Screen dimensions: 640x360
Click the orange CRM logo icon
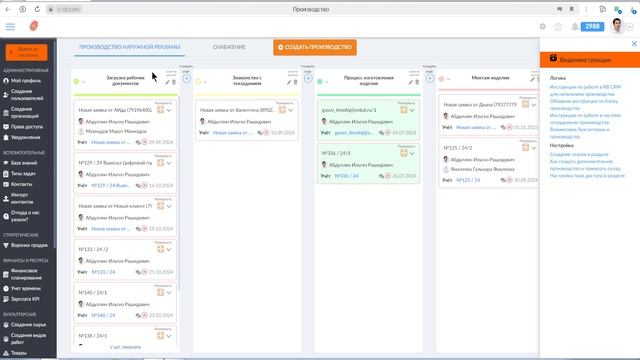click(x=34, y=26)
